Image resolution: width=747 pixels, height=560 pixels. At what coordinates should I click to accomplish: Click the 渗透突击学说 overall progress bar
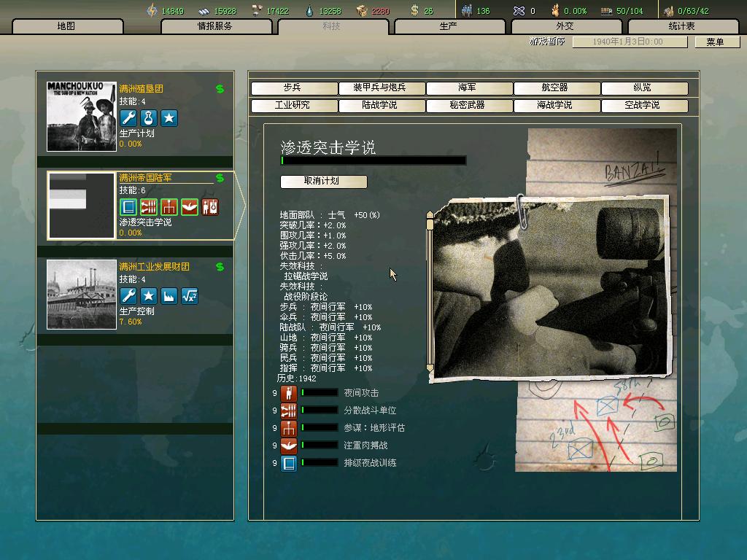coord(373,160)
